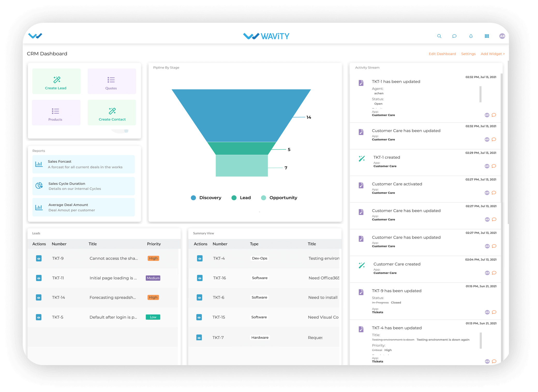Open the chat bubble icon in header
The height and width of the screenshot is (392, 538).
[x=454, y=36]
